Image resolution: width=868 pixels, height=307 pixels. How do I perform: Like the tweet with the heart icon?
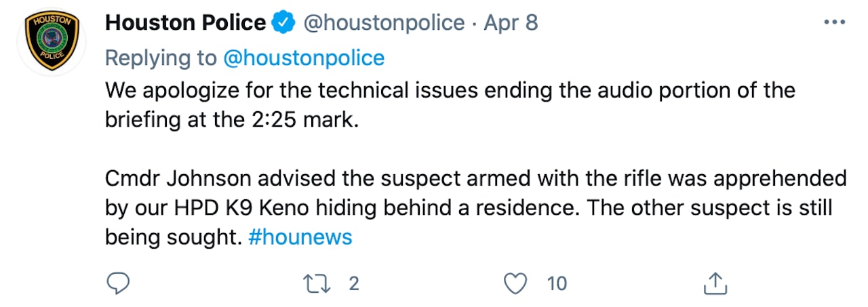517,283
